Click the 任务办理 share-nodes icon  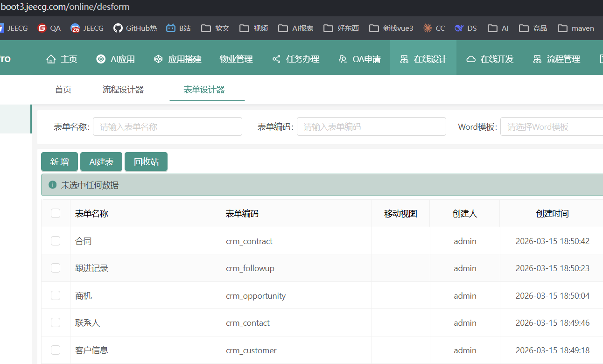click(x=276, y=59)
